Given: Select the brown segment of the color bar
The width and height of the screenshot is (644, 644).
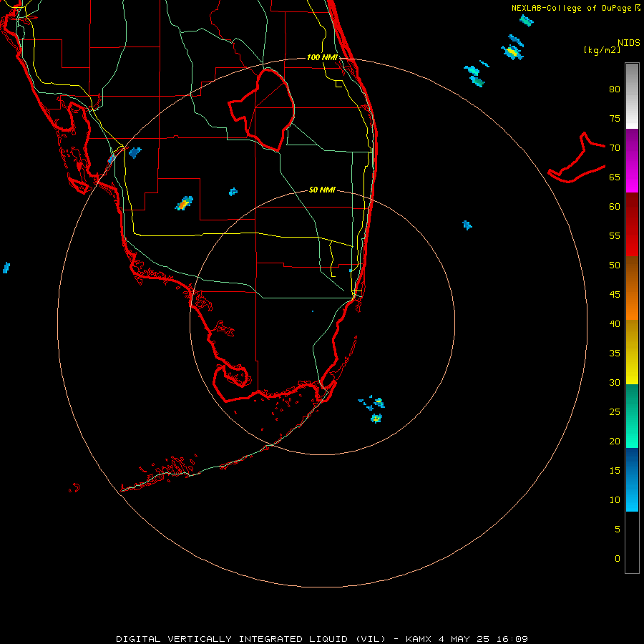Looking at the screenshot, I should 632,270.
